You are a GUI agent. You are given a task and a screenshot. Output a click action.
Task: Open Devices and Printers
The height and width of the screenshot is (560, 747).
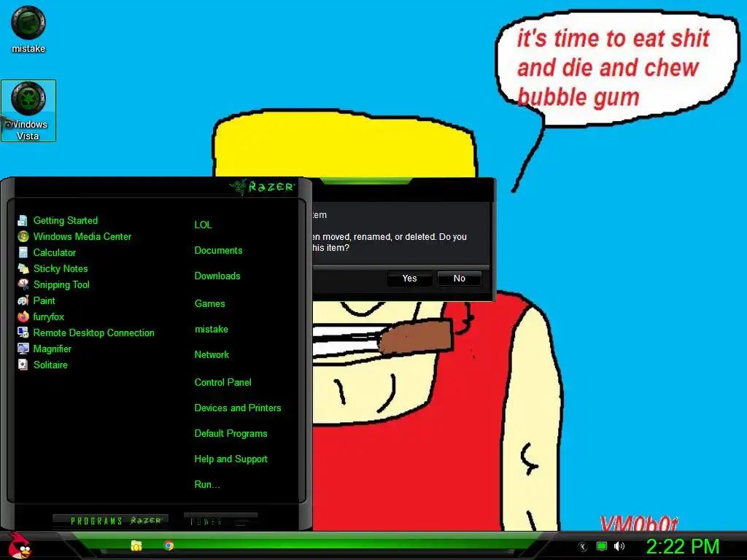coord(238,408)
